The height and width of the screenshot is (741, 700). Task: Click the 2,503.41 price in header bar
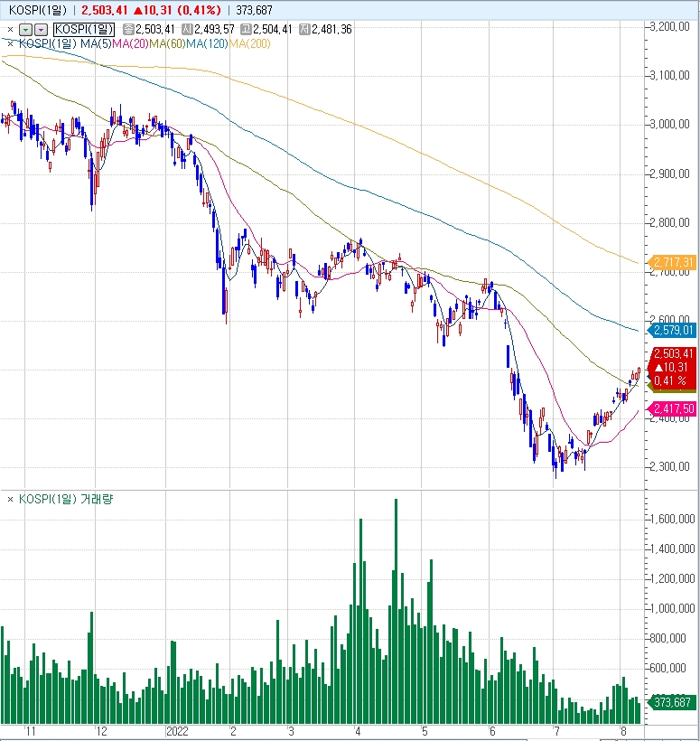click(105, 10)
